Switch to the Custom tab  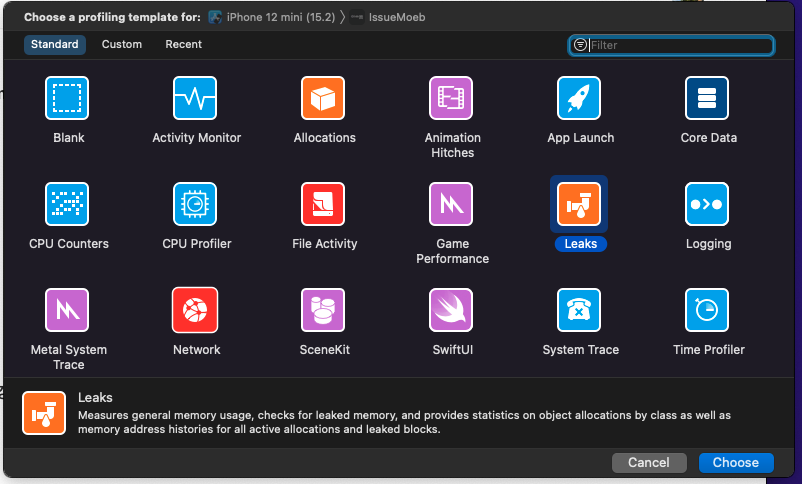(122, 45)
